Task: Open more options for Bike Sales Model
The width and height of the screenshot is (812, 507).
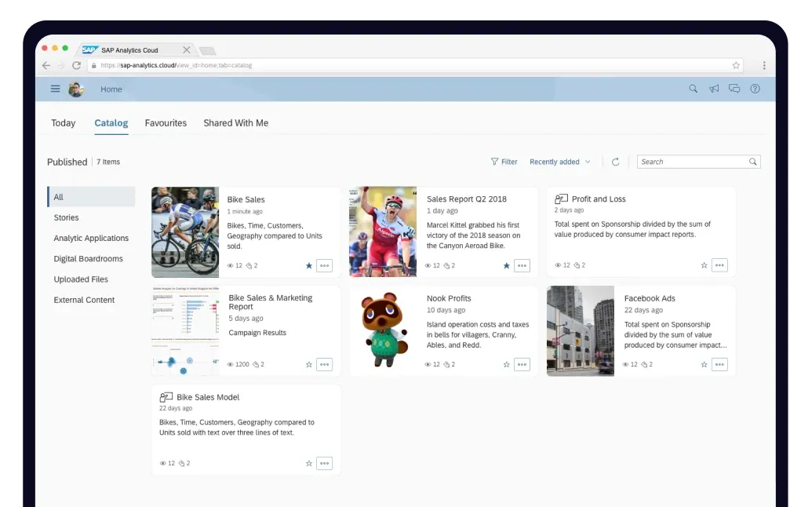Action: tap(323, 463)
